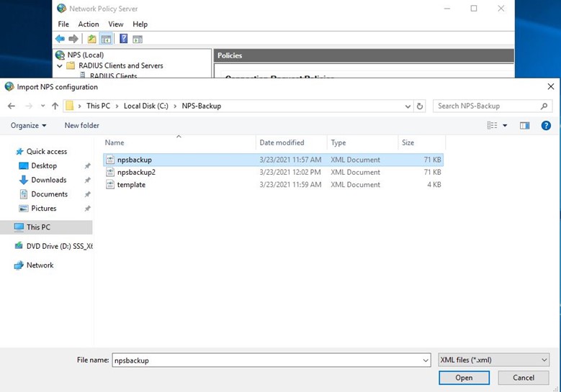Image resolution: width=561 pixels, height=392 pixels.
Task: Sort by Type column header
Action: click(362, 142)
